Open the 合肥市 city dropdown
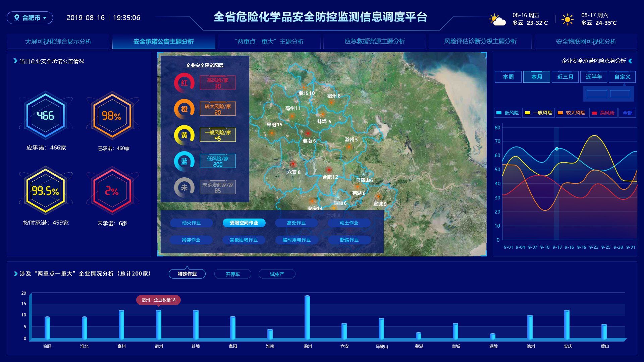Screen dimensions: 644x362 pyautogui.click(x=30, y=18)
